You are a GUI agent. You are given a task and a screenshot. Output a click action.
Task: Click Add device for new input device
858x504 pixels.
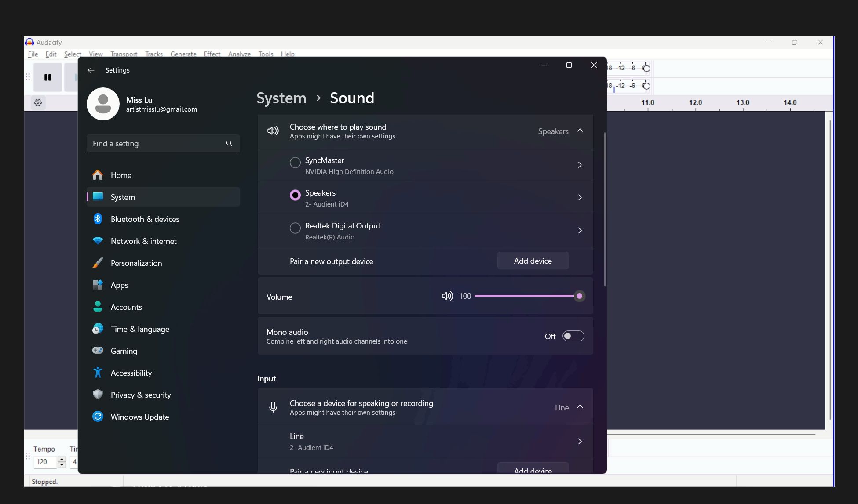coord(533,468)
